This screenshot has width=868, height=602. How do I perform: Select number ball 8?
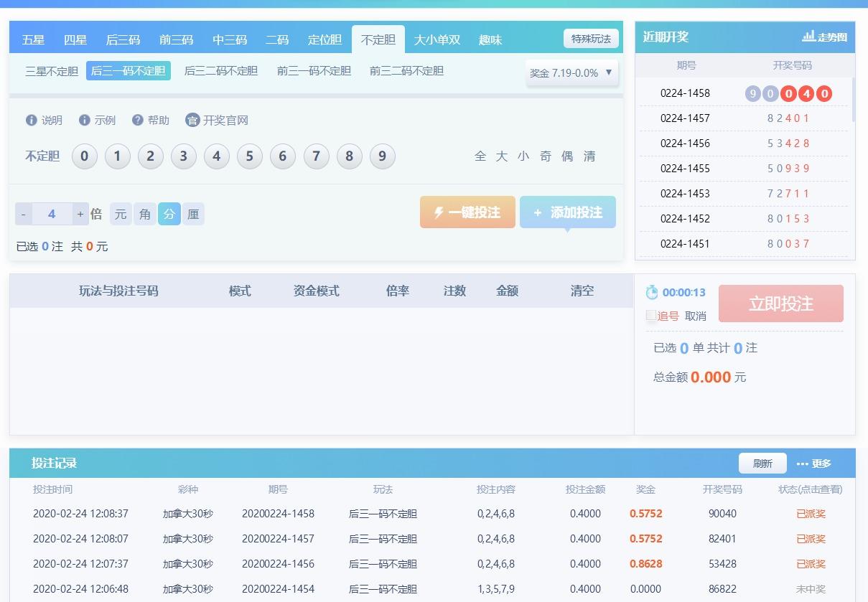tap(350, 156)
